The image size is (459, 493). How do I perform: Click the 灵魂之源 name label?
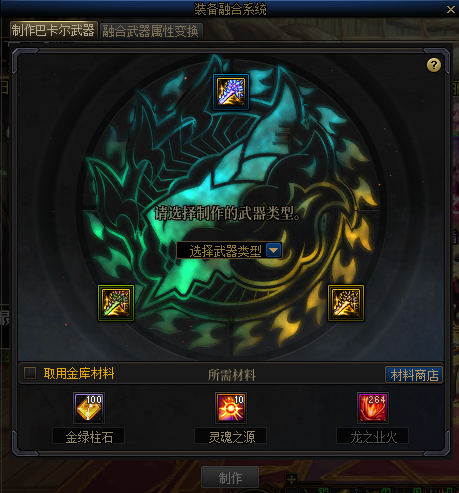point(231,437)
